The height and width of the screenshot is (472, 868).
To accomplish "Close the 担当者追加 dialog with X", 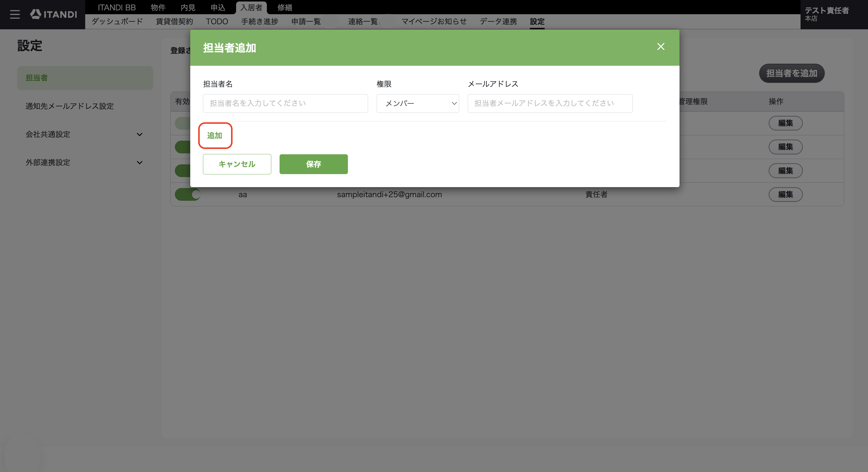I will (660, 46).
